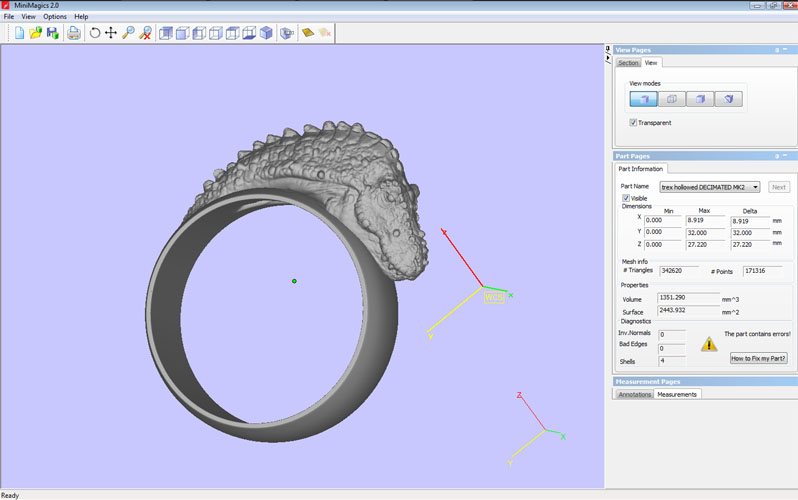
Task: Collapse the View Pages panel
Action: coord(785,49)
